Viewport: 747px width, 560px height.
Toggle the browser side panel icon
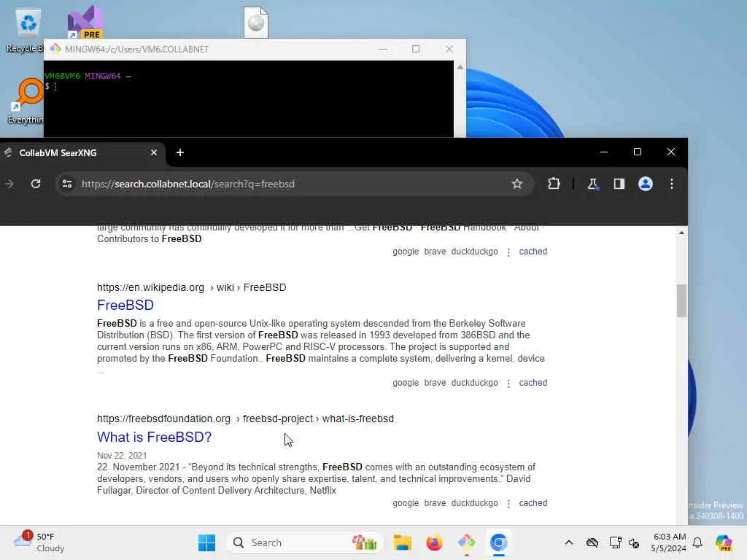tap(619, 184)
